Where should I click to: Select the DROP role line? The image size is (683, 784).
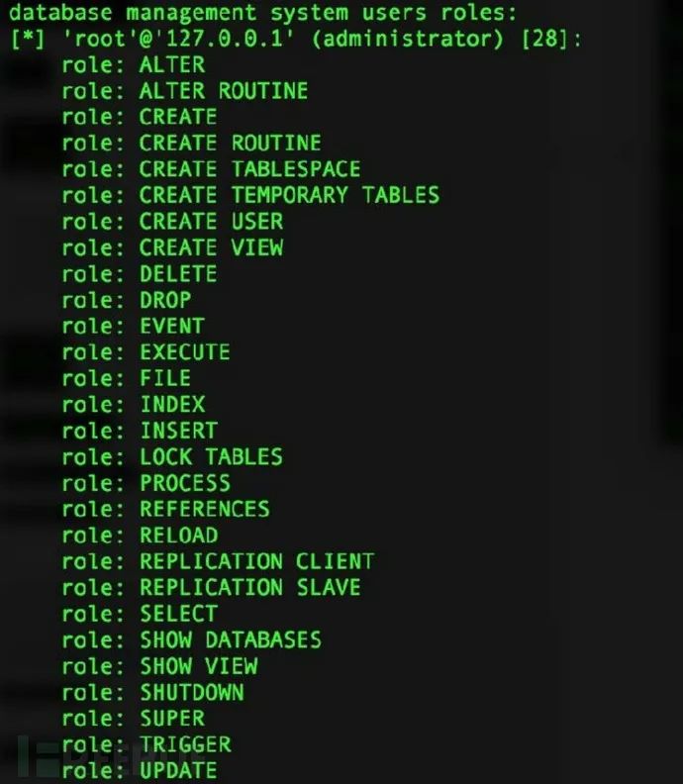pyautogui.click(x=127, y=300)
